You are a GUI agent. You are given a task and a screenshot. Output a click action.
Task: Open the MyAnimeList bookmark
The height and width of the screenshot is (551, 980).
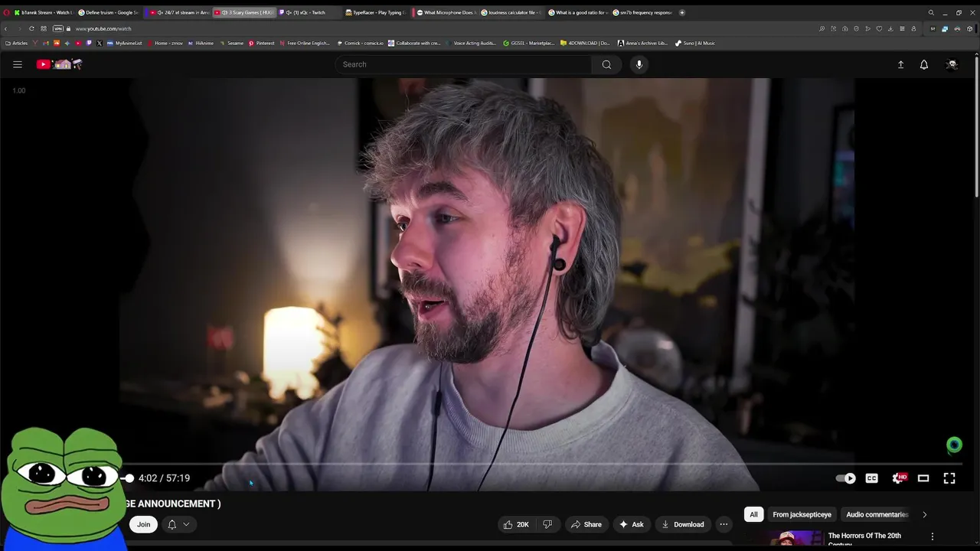point(125,43)
